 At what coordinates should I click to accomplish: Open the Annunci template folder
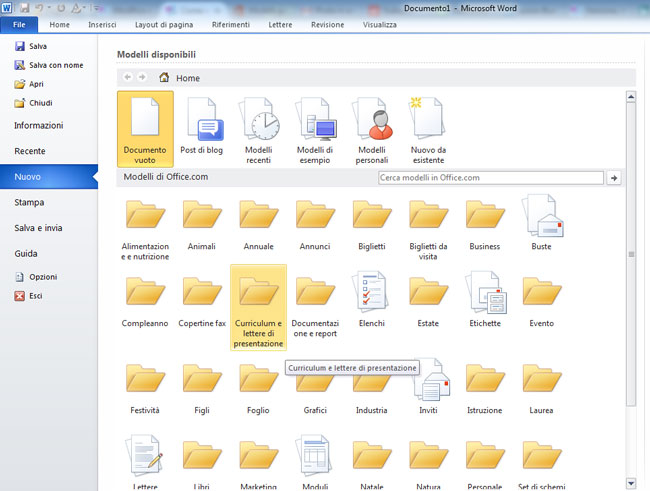coord(315,224)
